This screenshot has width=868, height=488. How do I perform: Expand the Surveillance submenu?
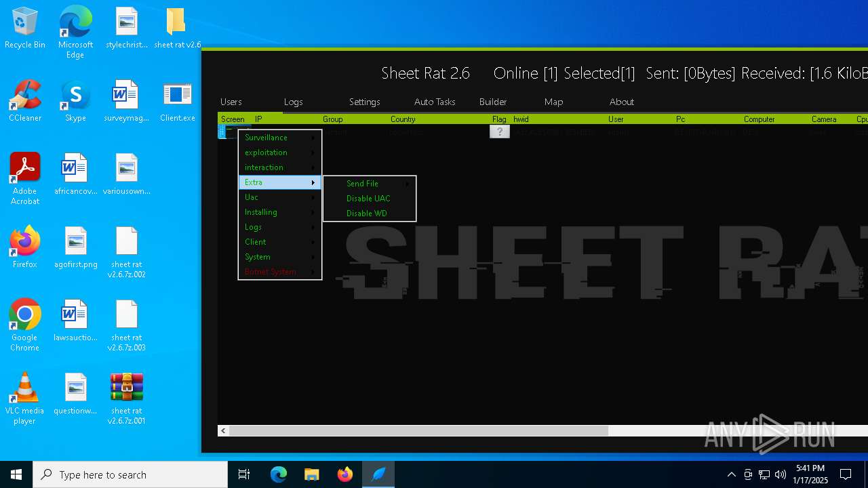tap(280, 138)
